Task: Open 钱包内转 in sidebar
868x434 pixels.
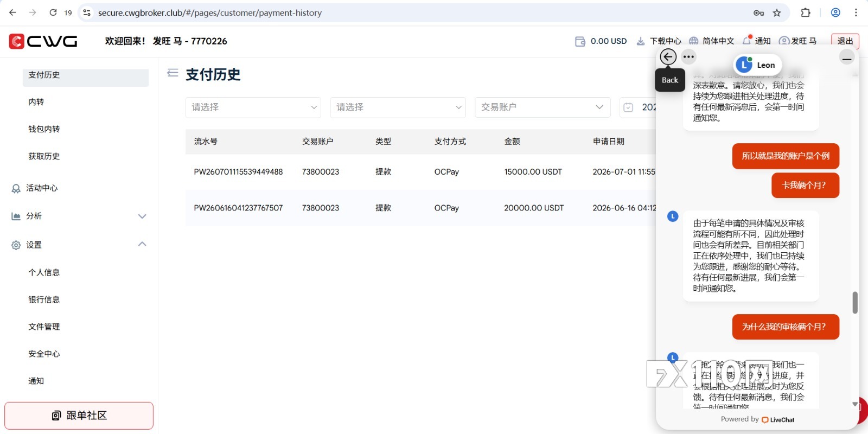Action: tap(44, 129)
